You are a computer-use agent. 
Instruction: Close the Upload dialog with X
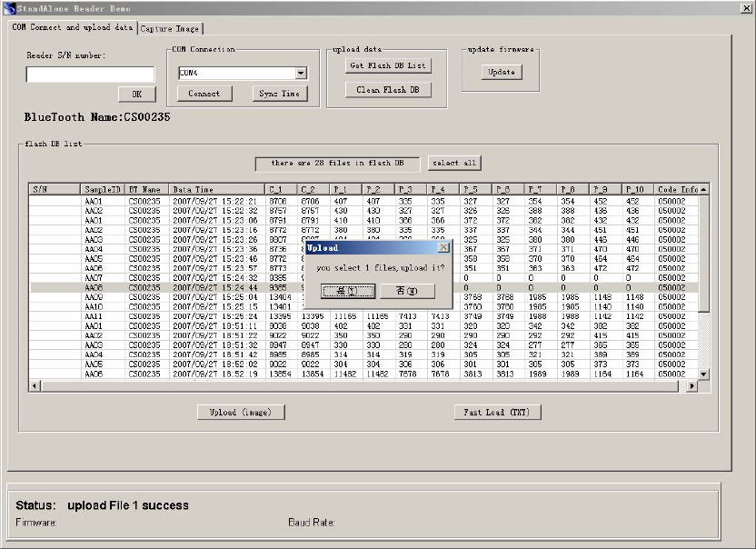443,247
